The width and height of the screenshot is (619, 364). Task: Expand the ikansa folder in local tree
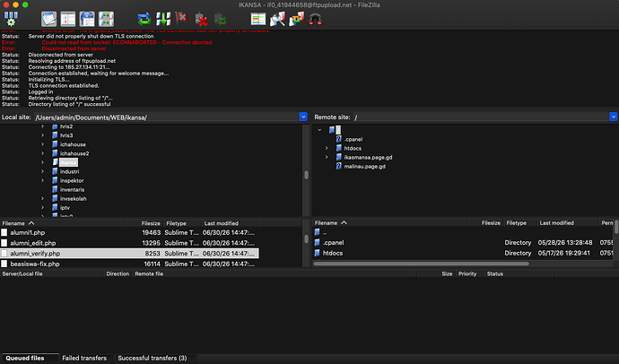[x=43, y=162]
